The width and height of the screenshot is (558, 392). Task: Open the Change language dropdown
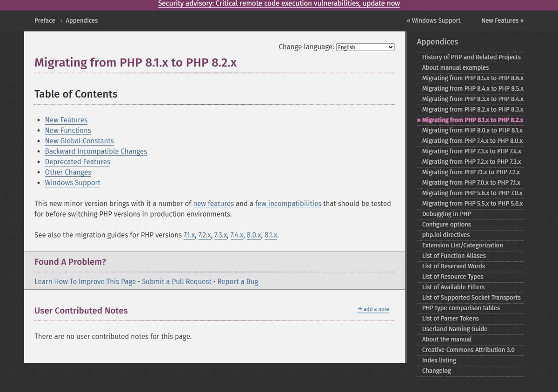(365, 47)
